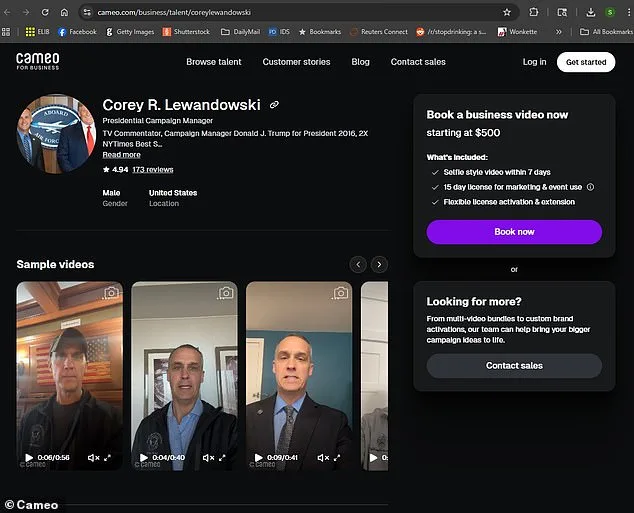Show next sample videos with right arrow
This screenshot has width=634, height=513.
379,264
